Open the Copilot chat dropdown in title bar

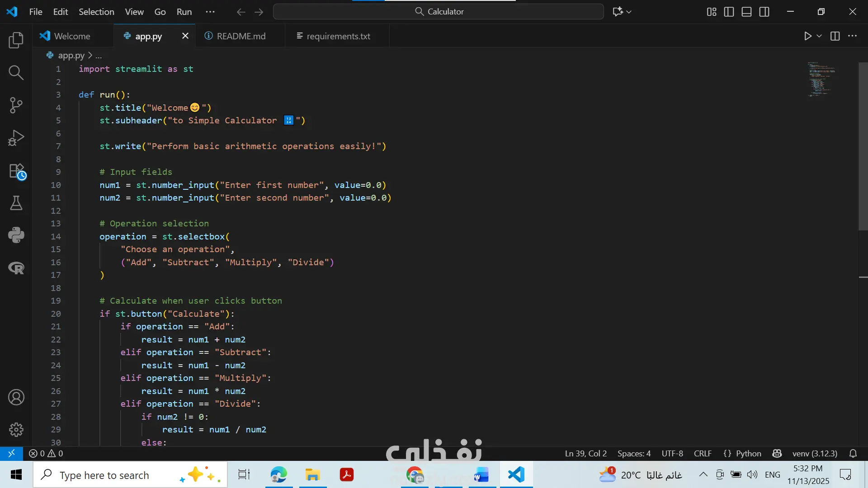(629, 12)
